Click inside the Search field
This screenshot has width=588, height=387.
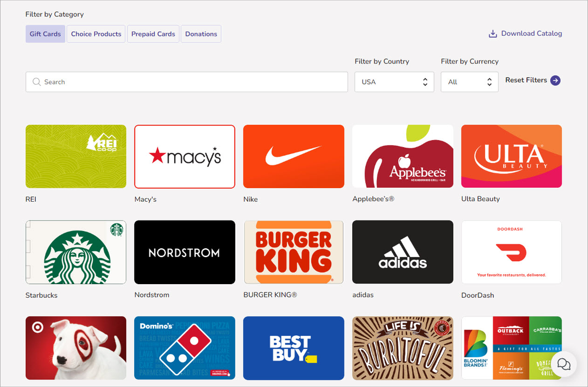[176, 82]
